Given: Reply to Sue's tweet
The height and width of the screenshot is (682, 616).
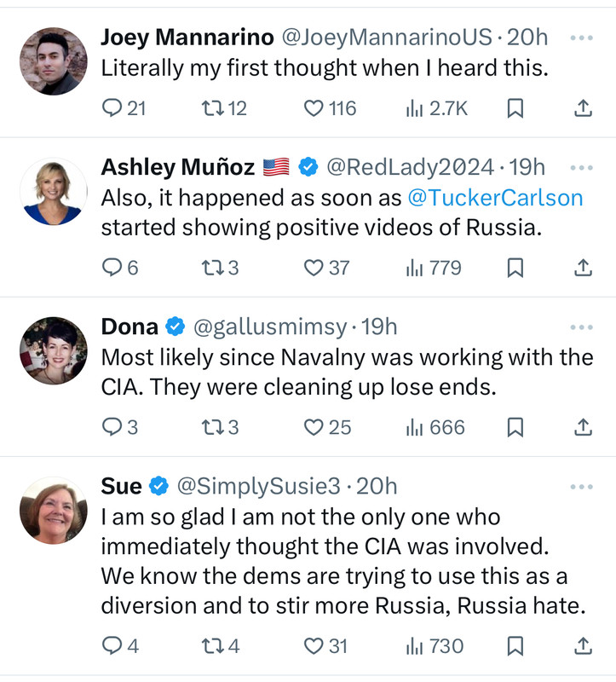Looking at the screenshot, I should tap(113, 646).
